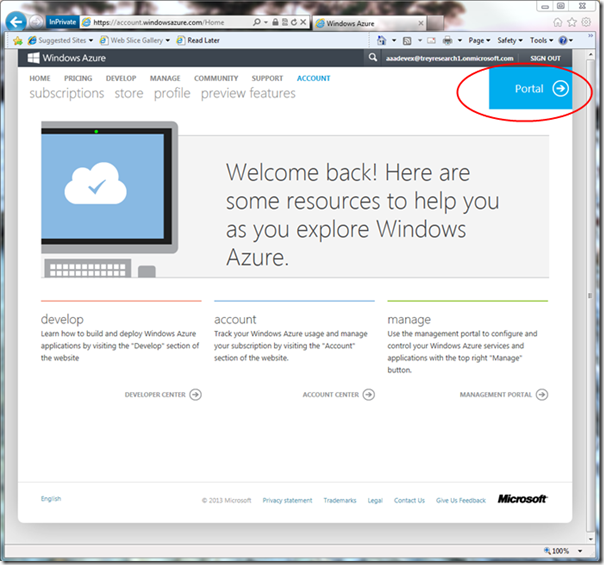
Task: Open the browser settings gear icon
Action: click(x=586, y=22)
